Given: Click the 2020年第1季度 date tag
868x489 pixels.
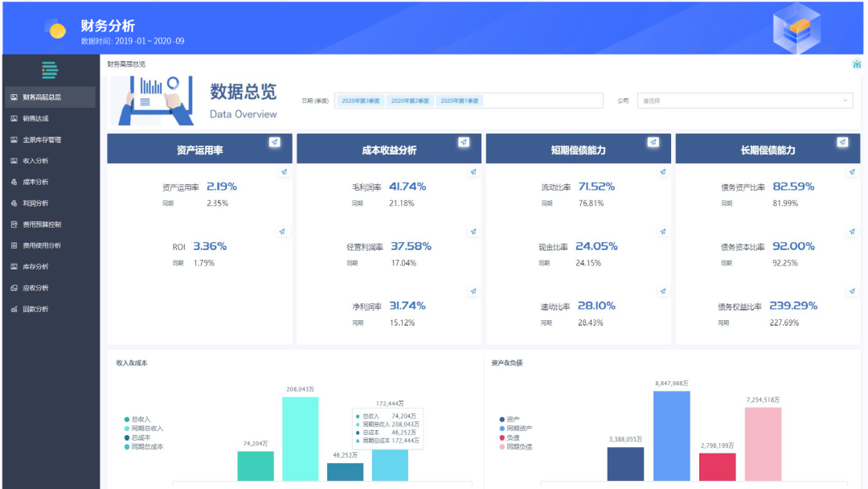Looking at the screenshot, I should click(x=460, y=101).
